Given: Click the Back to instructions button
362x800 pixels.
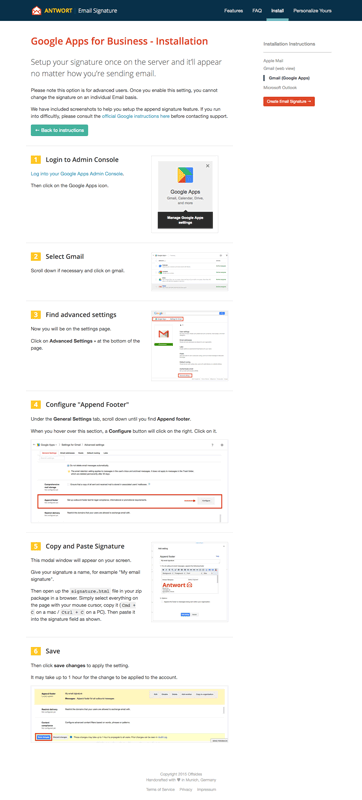Looking at the screenshot, I should click(59, 130).
